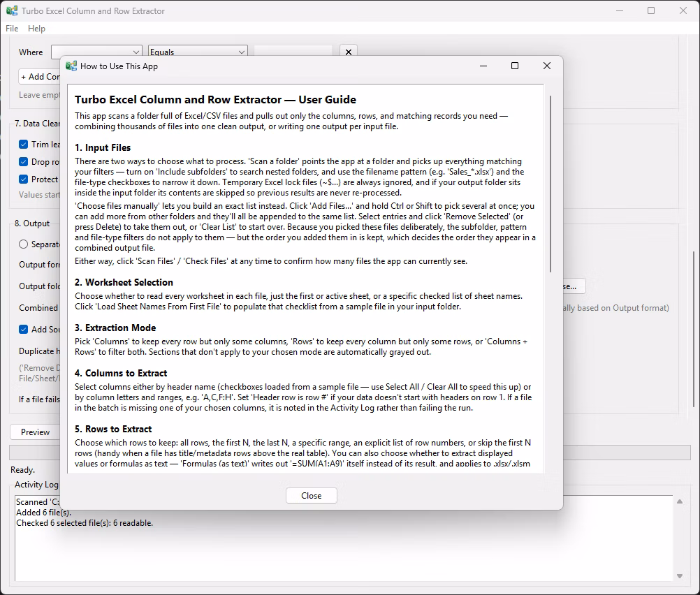Click 'Checked 6 selected file(s)' log line
Viewport: 700px width, 595px height.
coord(85,523)
